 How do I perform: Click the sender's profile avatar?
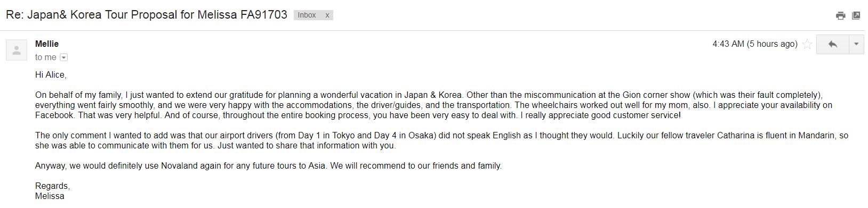17,50
